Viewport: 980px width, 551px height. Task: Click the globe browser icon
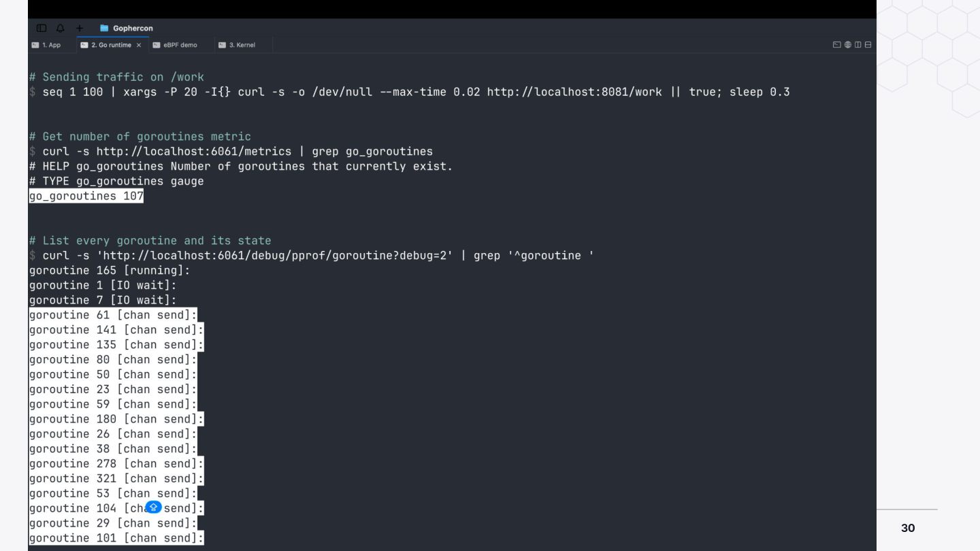pyautogui.click(x=848, y=45)
